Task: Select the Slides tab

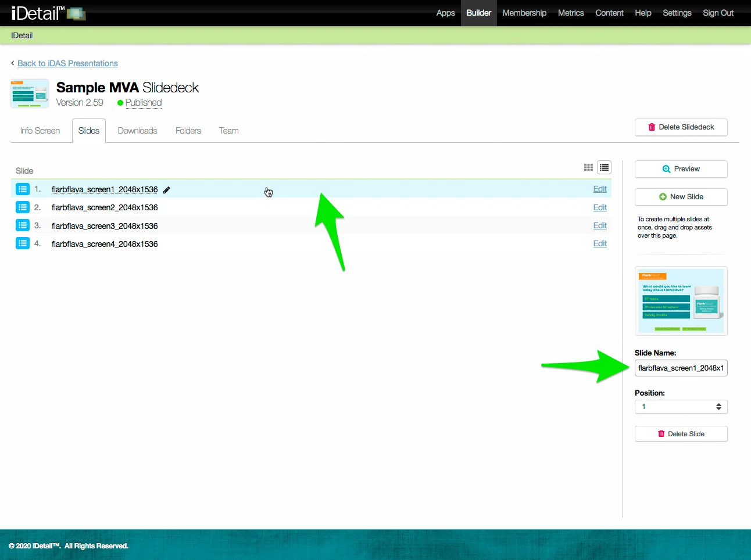Action: (x=89, y=131)
